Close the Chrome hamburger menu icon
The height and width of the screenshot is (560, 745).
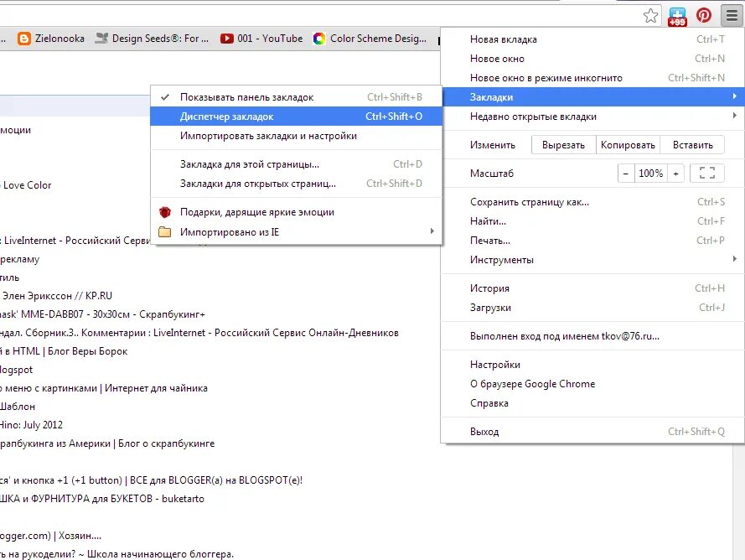[732, 16]
